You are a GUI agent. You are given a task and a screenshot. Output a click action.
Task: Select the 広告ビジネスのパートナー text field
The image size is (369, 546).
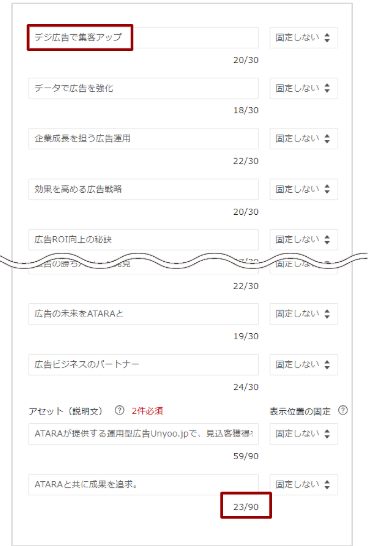tap(143, 365)
